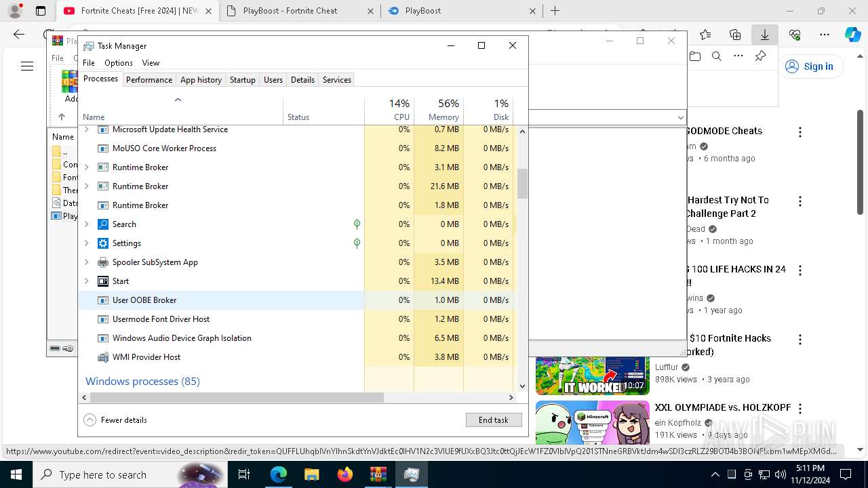Select PlayBoost - Fortnite Cheat browser tab

(300, 11)
